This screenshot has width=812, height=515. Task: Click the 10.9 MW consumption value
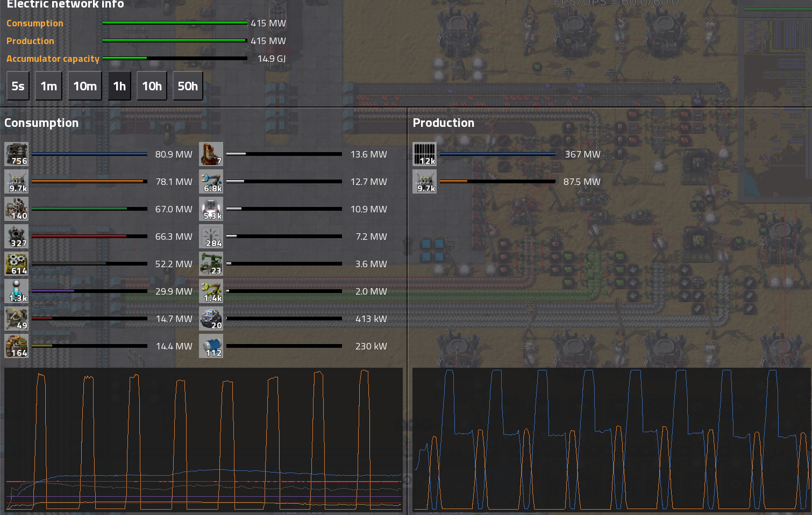point(369,209)
